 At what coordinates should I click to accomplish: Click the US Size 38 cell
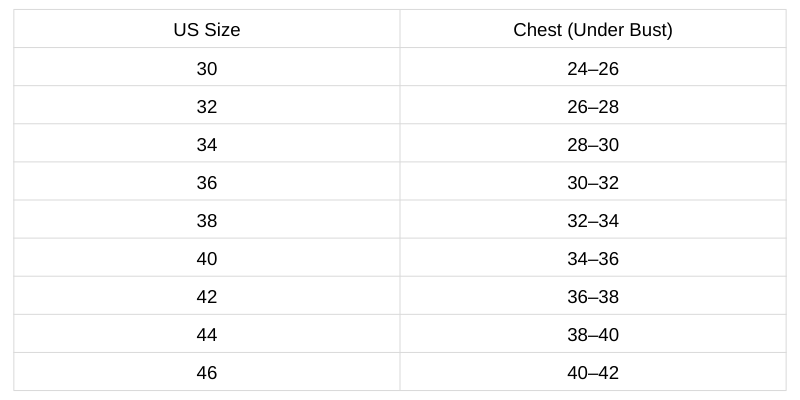(x=207, y=221)
